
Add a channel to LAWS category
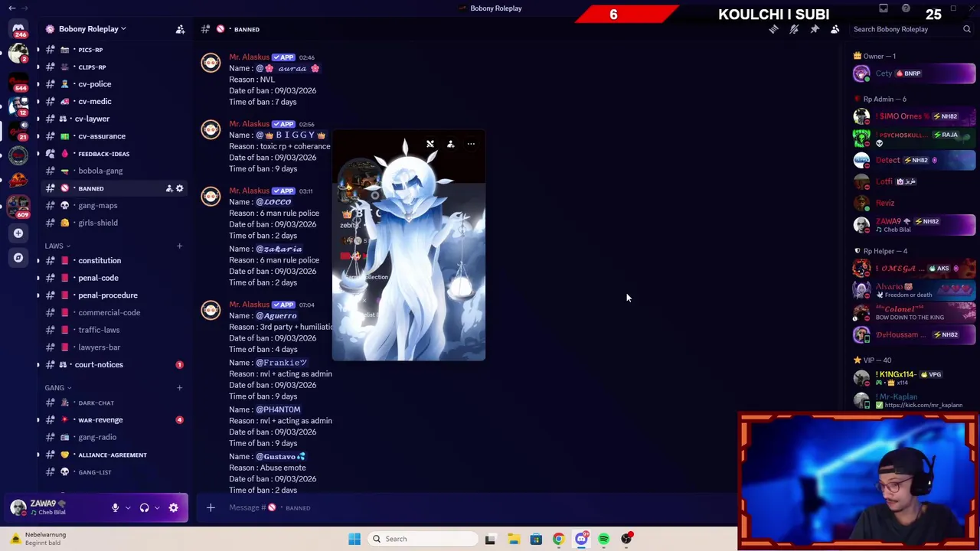point(179,246)
